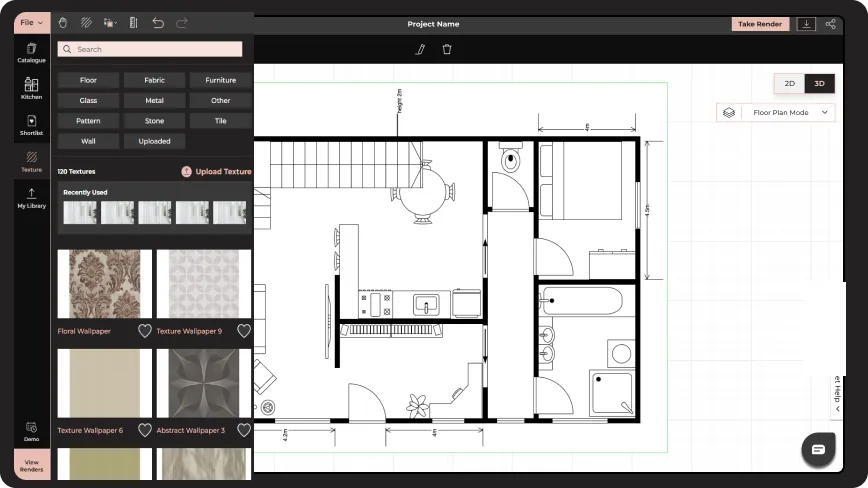
Task: Click the share icon
Action: pyautogui.click(x=830, y=24)
